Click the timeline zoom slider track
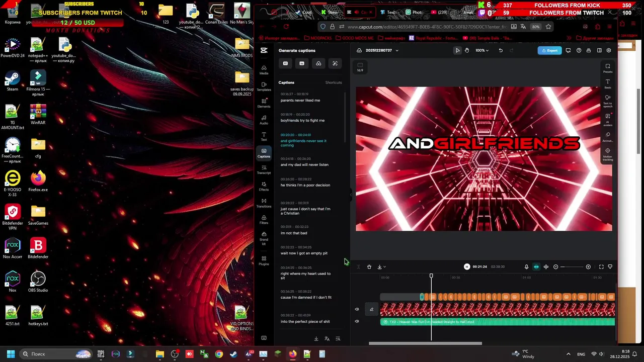This screenshot has width=644, height=362. (572, 267)
